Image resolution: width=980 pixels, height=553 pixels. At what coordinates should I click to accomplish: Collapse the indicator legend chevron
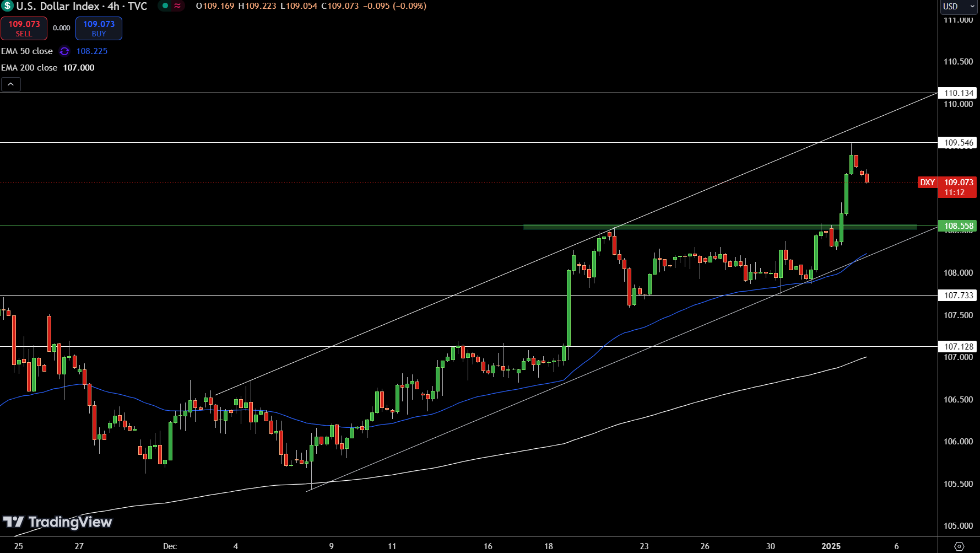pos(11,84)
